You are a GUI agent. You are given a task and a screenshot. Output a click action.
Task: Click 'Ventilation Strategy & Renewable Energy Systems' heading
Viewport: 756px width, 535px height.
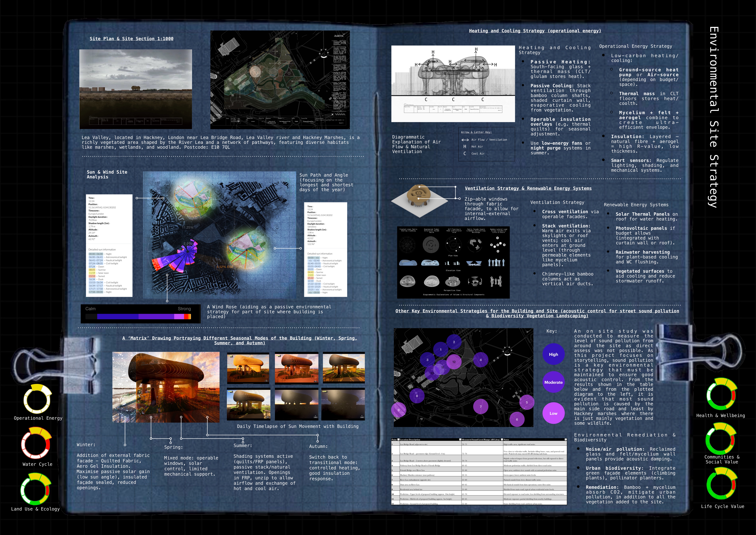pos(528,188)
